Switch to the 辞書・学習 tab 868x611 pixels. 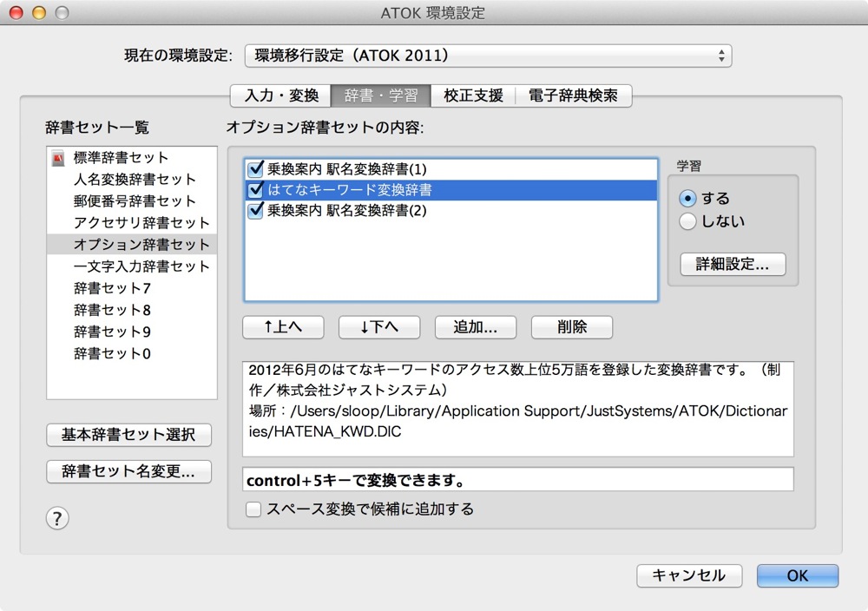pos(381,95)
